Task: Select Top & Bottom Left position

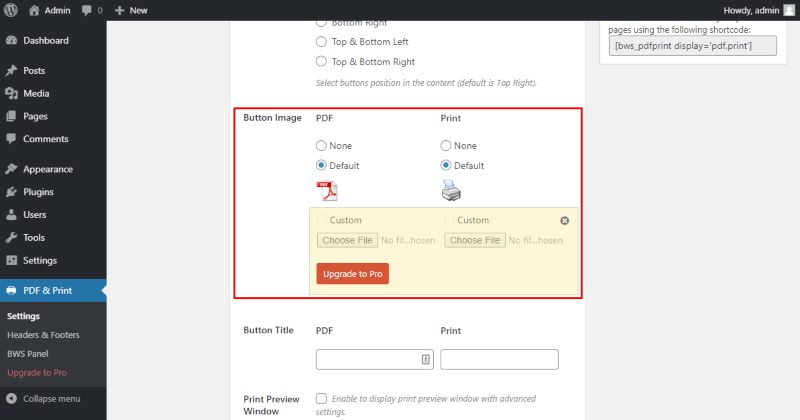Action: coord(321,41)
